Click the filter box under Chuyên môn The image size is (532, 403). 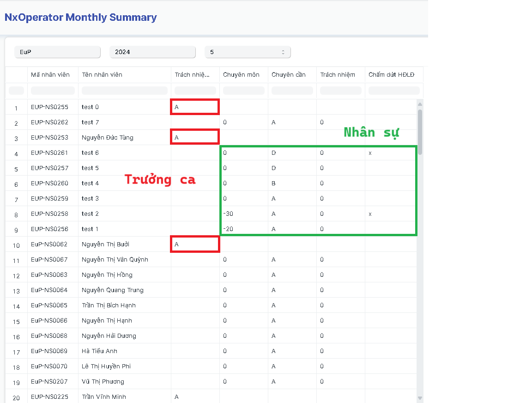[x=243, y=90]
